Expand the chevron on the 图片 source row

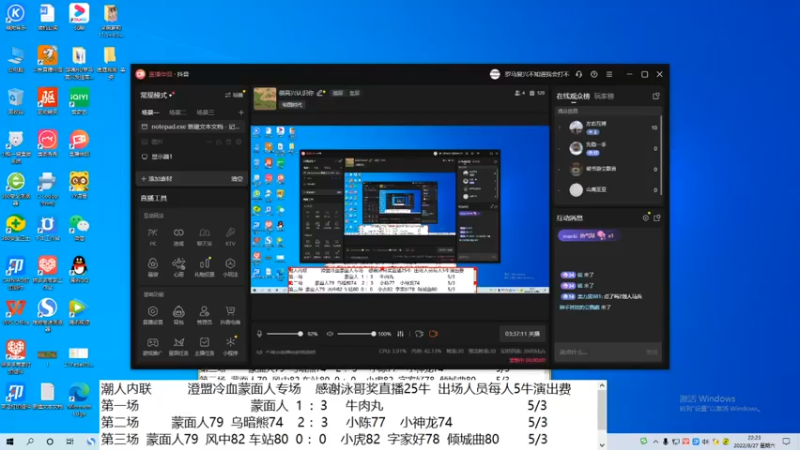pos(209,142)
